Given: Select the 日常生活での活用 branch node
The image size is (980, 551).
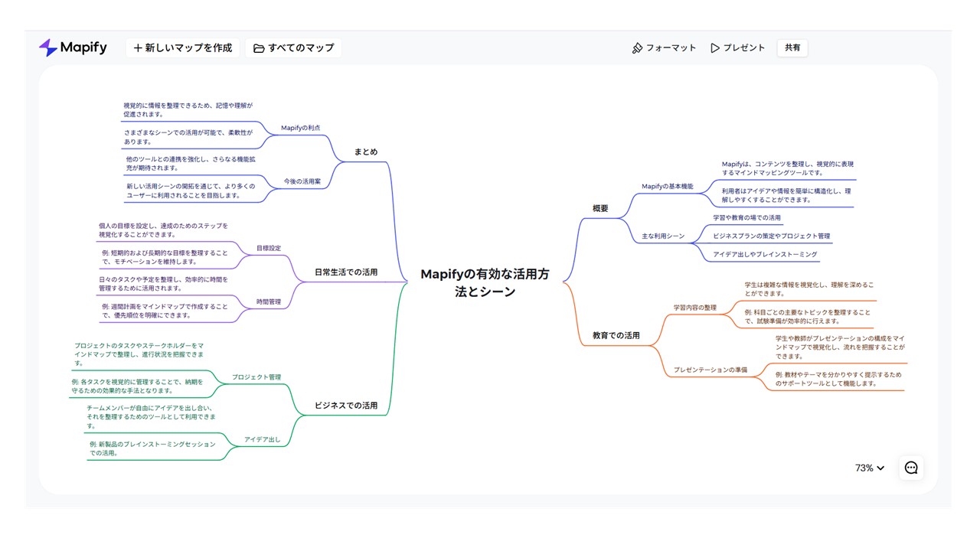Looking at the screenshot, I should [x=346, y=272].
